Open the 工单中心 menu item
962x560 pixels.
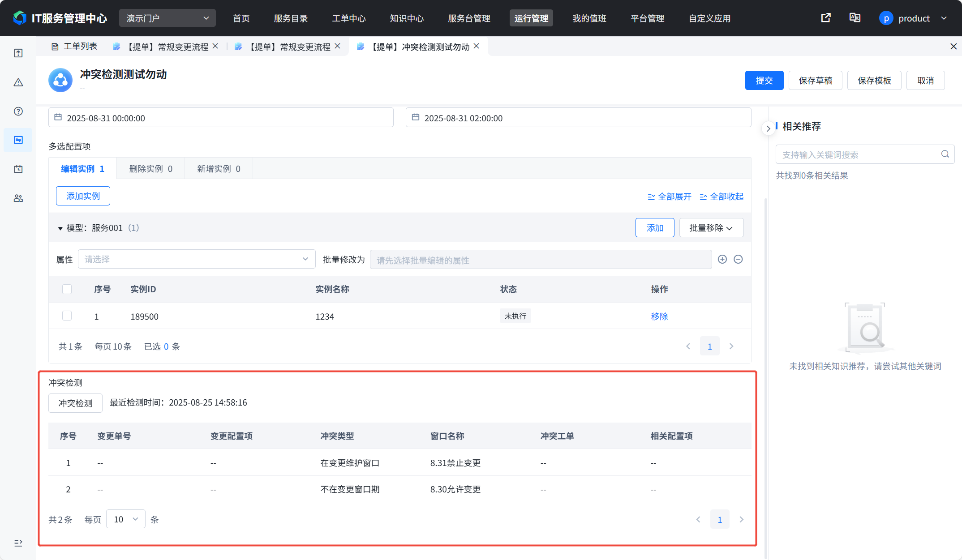click(x=349, y=18)
